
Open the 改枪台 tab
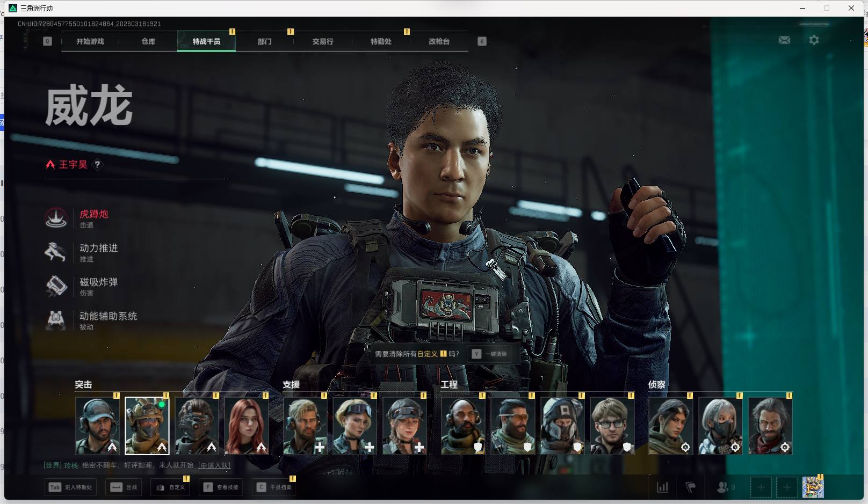pyautogui.click(x=439, y=41)
